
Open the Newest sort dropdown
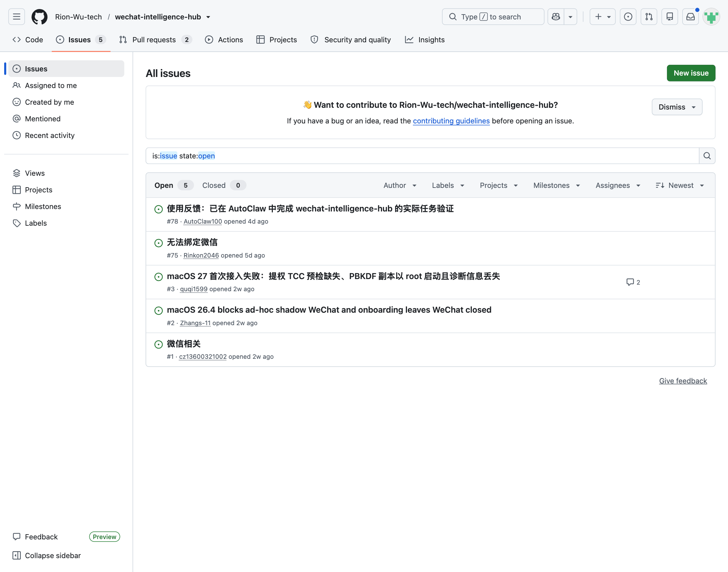(680, 185)
